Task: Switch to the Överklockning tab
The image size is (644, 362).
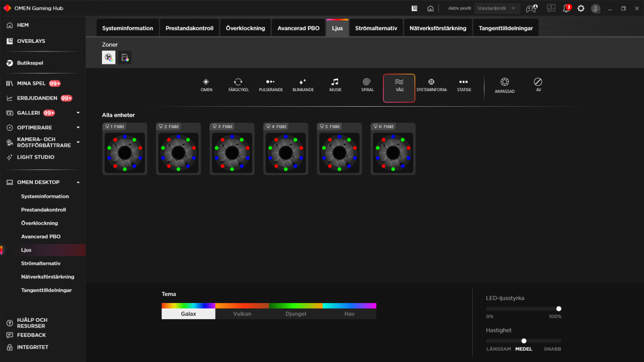Action: 245,27
